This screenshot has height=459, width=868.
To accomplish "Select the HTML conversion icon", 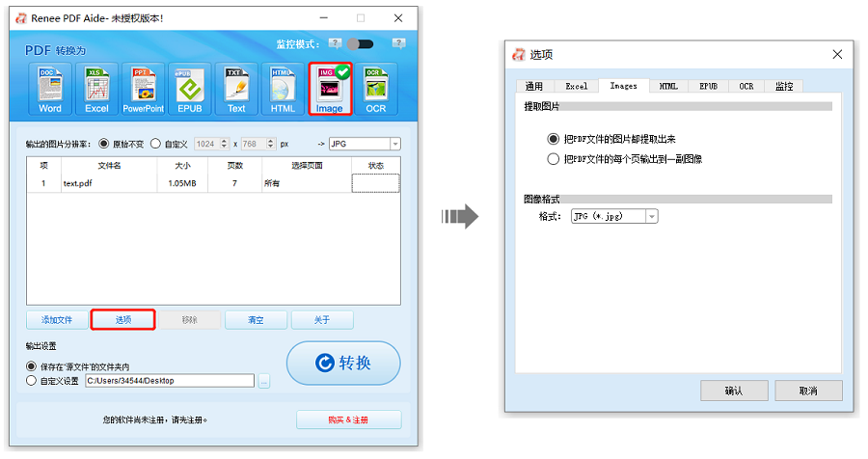I will (x=283, y=89).
